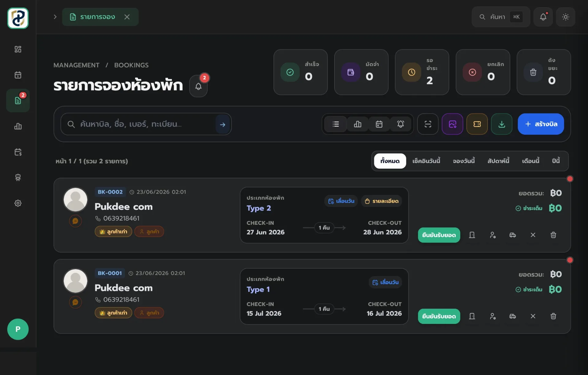Click the สำเร็จ status card
This screenshot has width=588, height=375.
pos(300,72)
